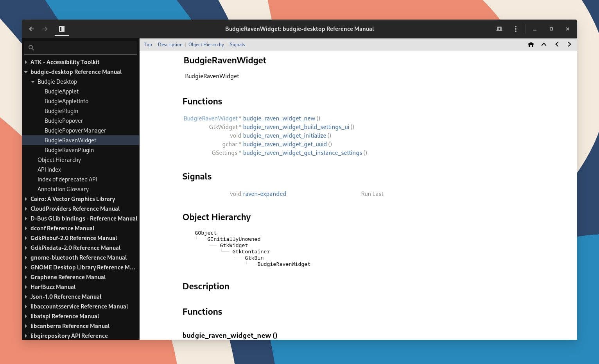Click the forward navigation arrow
The image size is (599, 364).
click(x=45, y=29)
